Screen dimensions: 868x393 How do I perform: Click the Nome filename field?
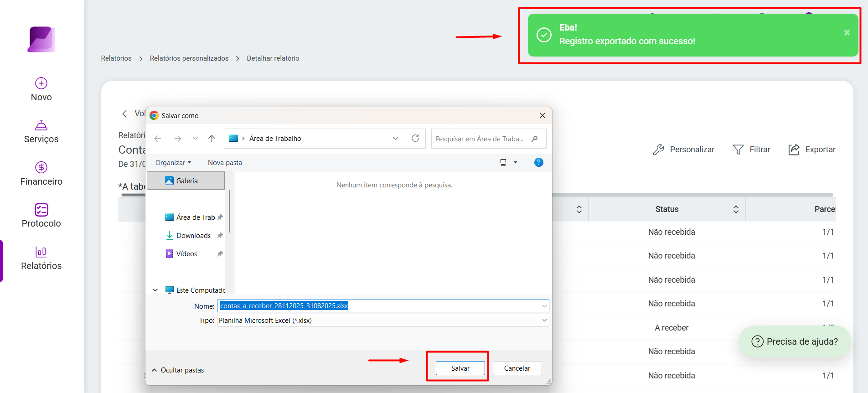pos(383,306)
